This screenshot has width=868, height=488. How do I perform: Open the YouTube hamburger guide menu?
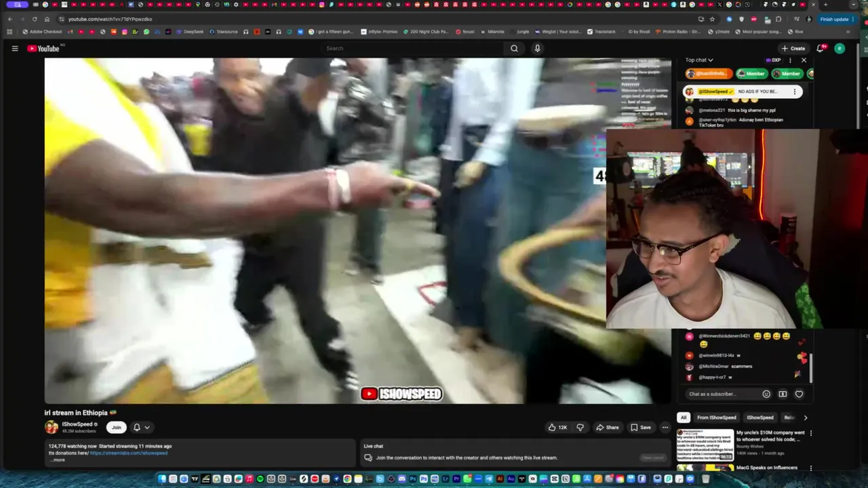point(14,48)
